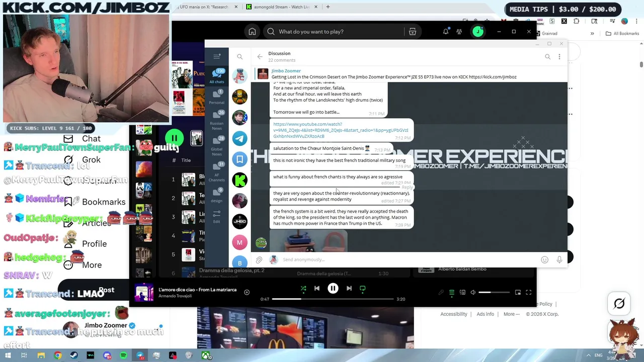Open Grok from the X sidebar
Image resolution: width=644 pixels, height=362 pixels.
coord(82,160)
